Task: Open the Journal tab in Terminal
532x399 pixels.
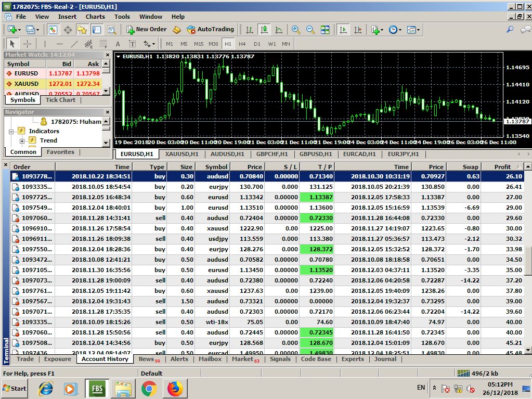Action: point(385,359)
